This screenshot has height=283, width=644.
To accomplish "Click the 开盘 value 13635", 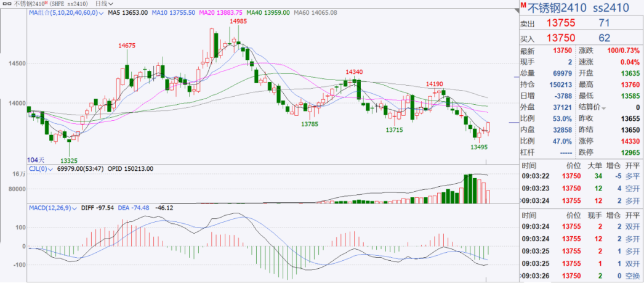I will [x=630, y=73].
